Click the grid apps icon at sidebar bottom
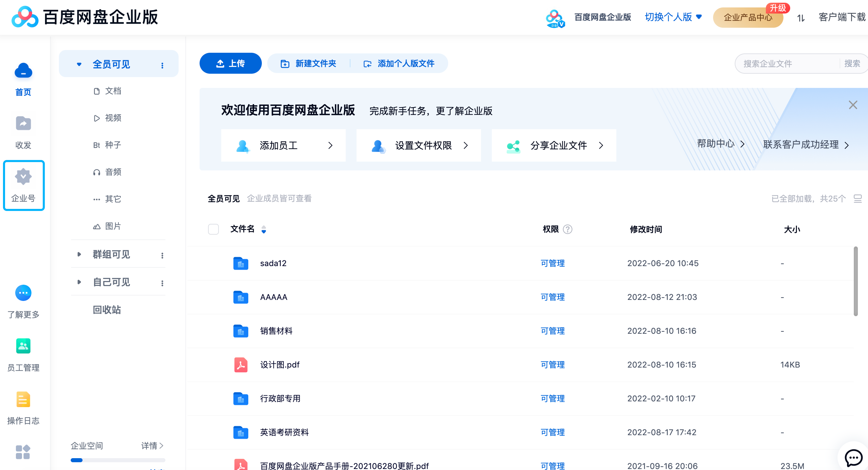Viewport: 868px width, 470px height. tap(23, 452)
